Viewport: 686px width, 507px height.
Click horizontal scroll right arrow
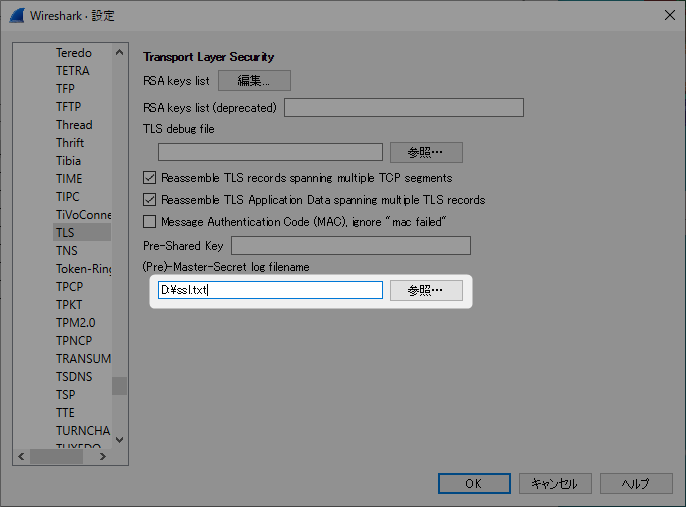(x=103, y=457)
